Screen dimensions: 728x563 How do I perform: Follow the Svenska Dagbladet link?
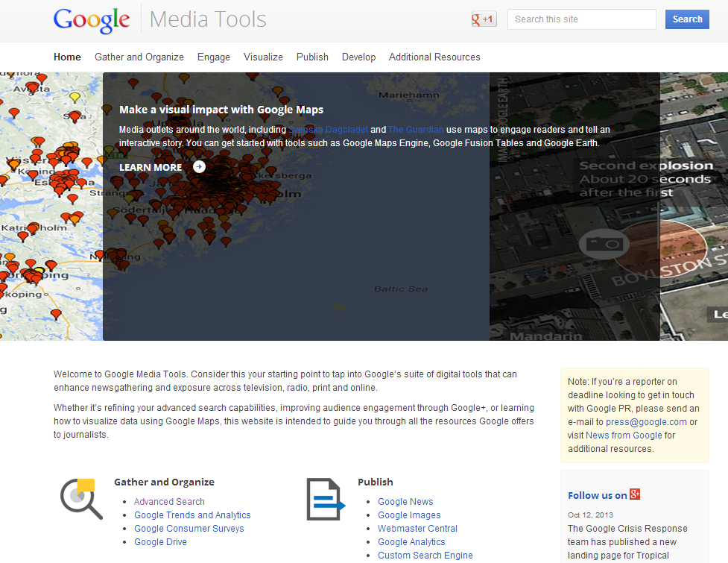329,130
